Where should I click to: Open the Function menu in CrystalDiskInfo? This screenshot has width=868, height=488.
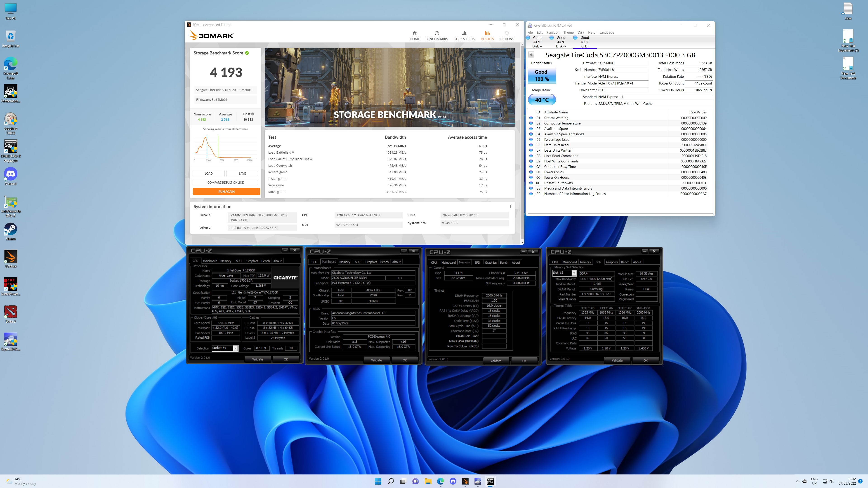tap(553, 32)
